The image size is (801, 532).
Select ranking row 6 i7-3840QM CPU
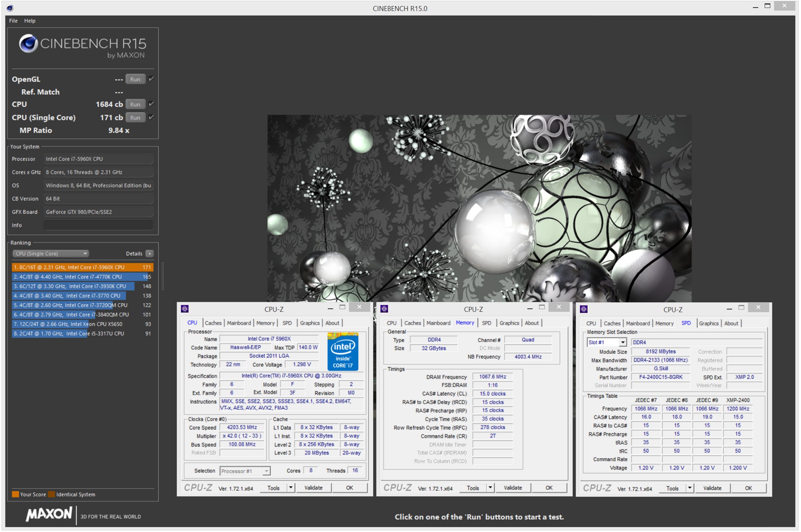coord(82,314)
